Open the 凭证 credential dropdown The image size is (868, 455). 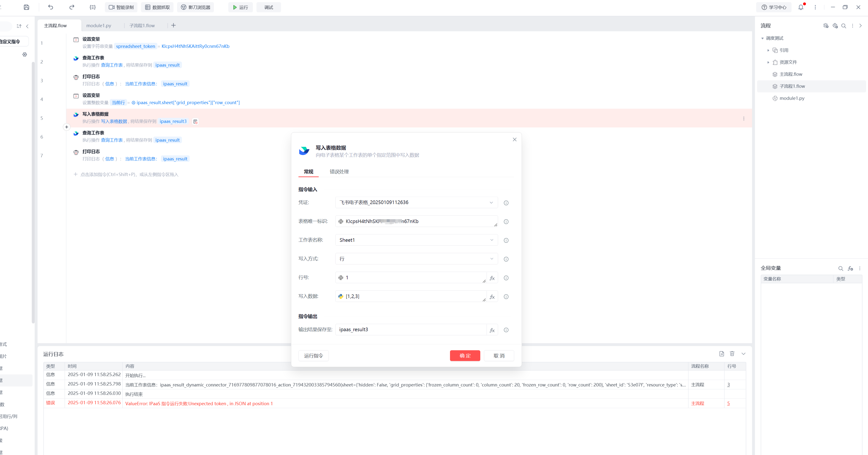point(416,202)
